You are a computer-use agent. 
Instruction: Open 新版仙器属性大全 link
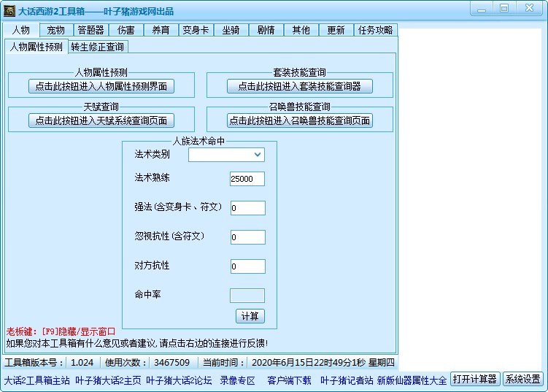pos(412,380)
